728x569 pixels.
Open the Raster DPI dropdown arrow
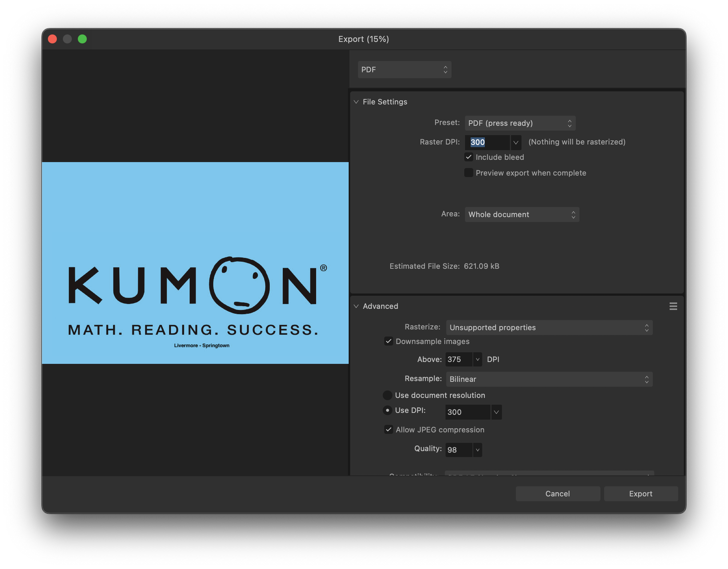(x=516, y=142)
